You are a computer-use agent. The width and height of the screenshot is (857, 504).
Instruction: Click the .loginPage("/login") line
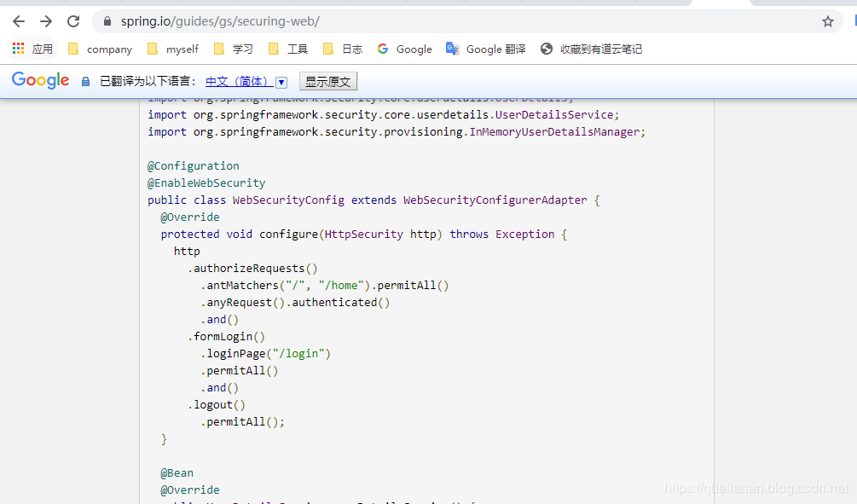[x=265, y=354]
